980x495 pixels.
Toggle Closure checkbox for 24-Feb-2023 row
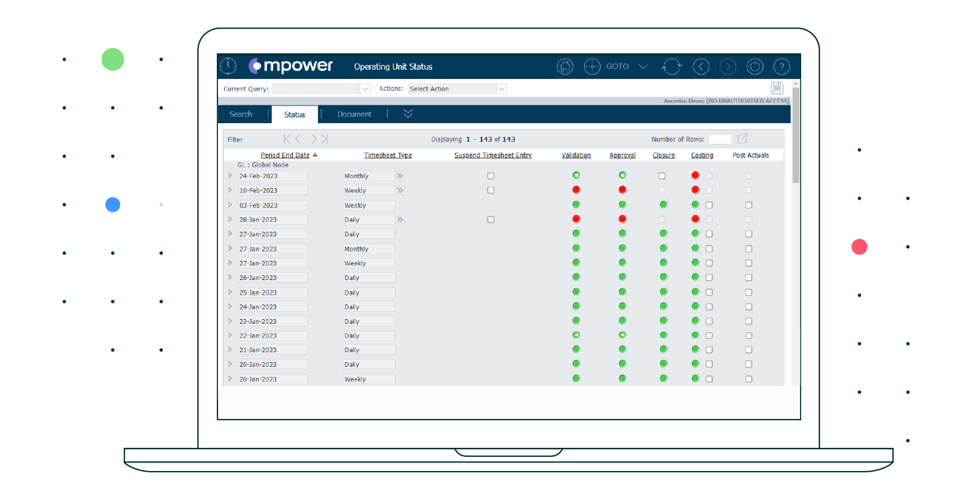coord(661,176)
